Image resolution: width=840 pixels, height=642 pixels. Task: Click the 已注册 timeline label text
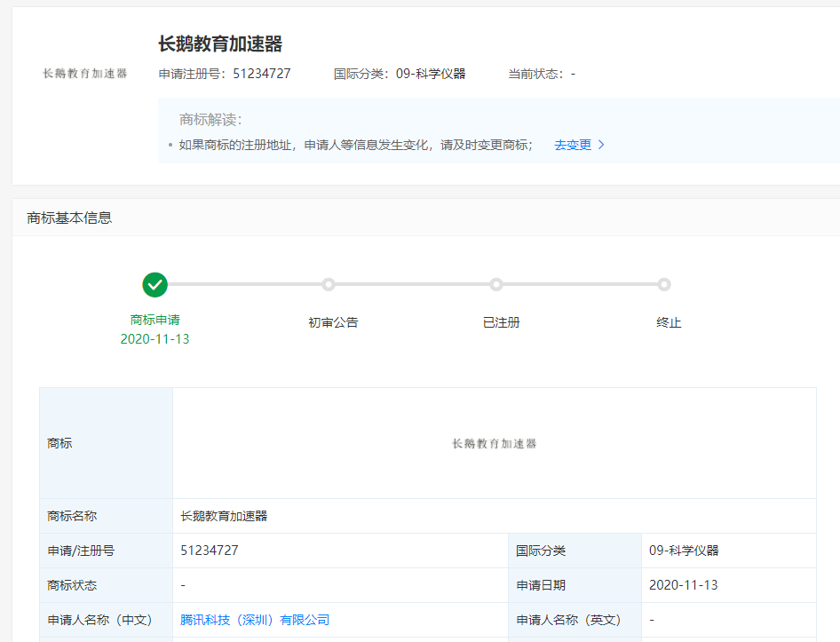pyautogui.click(x=501, y=322)
